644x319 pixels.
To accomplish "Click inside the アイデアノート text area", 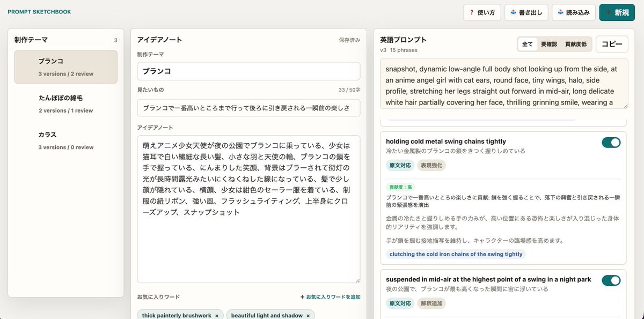I will click(248, 209).
